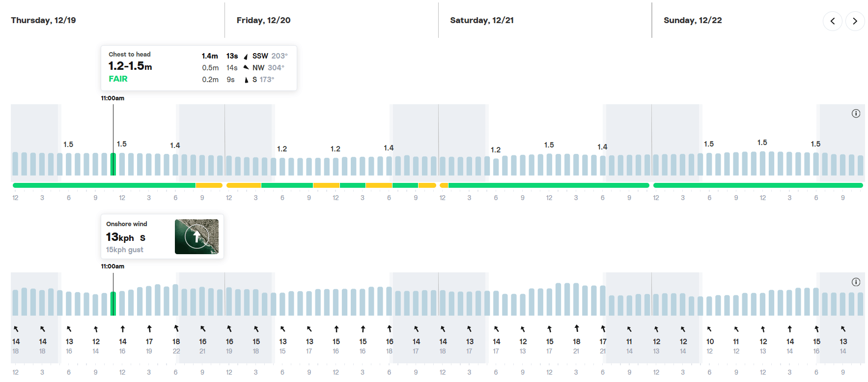Click Sunday's green rating bar
The height and width of the screenshot is (382, 868).
point(758,185)
